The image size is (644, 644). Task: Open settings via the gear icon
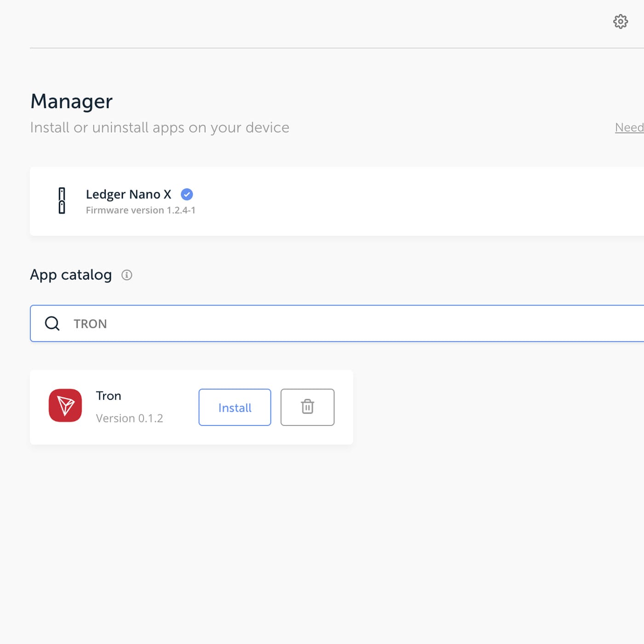(x=620, y=22)
